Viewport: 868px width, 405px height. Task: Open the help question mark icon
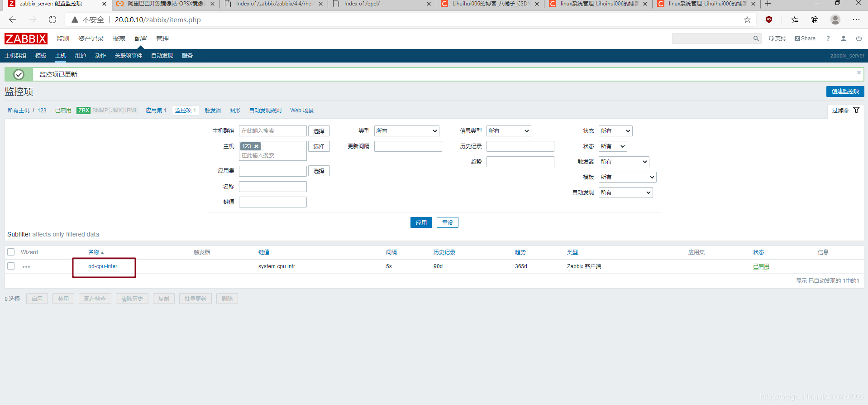pos(828,39)
